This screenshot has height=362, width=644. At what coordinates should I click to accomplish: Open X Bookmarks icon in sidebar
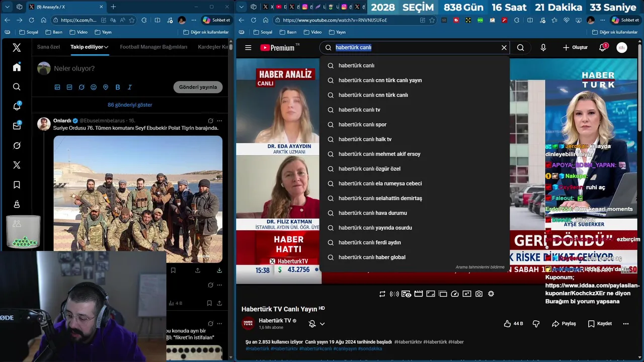(x=17, y=185)
